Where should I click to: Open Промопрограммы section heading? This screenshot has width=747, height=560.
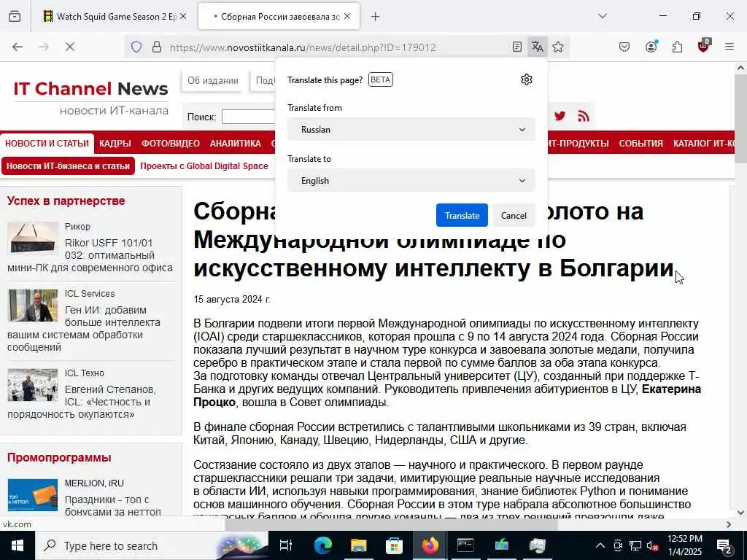(x=59, y=458)
